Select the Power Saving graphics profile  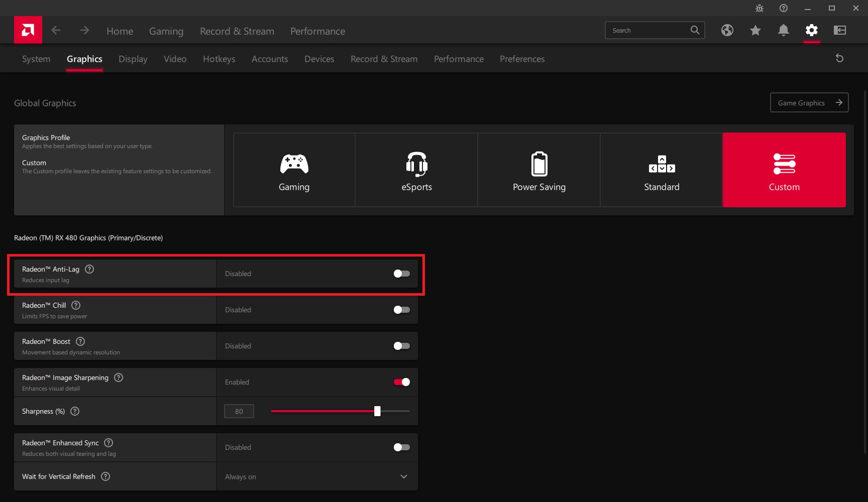tap(539, 170)
